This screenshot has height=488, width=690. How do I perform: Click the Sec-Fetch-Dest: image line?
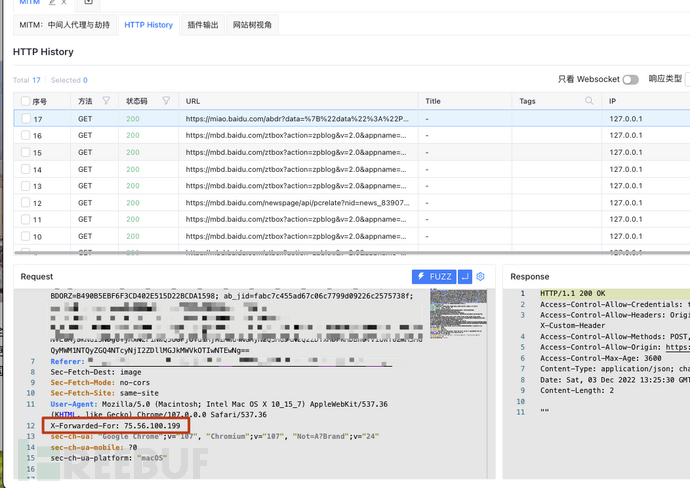point(95,372)
